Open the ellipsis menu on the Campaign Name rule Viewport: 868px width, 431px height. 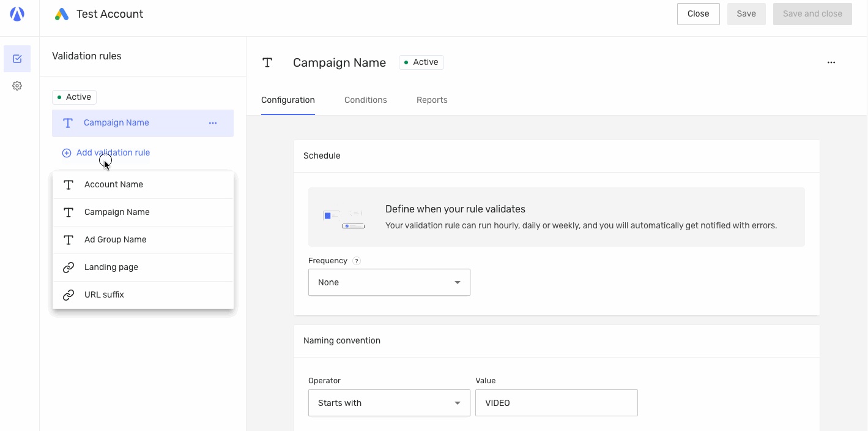coord(212,122)
